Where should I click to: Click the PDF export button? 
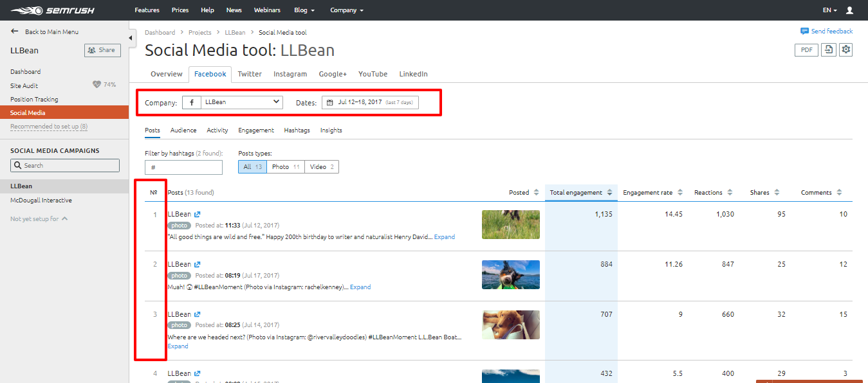tap(807, 49)
